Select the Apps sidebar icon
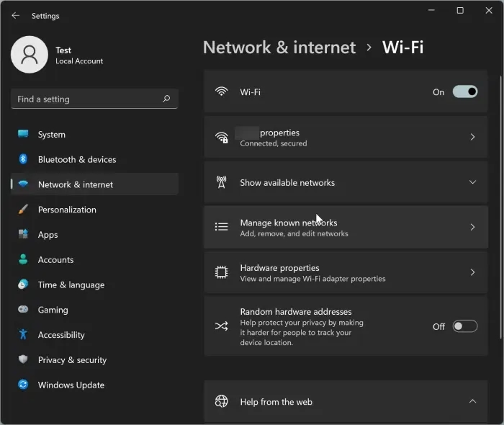Screen dimensions: 504x425 23,235
